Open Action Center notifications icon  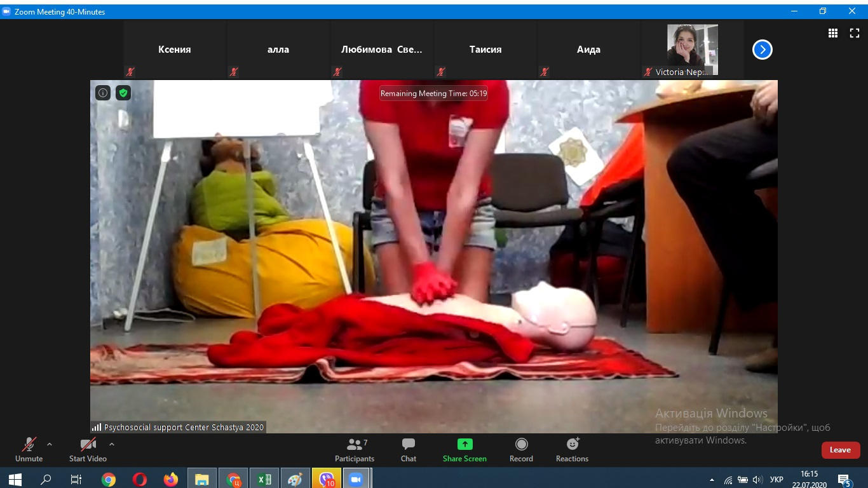click(x=844, y=479)
